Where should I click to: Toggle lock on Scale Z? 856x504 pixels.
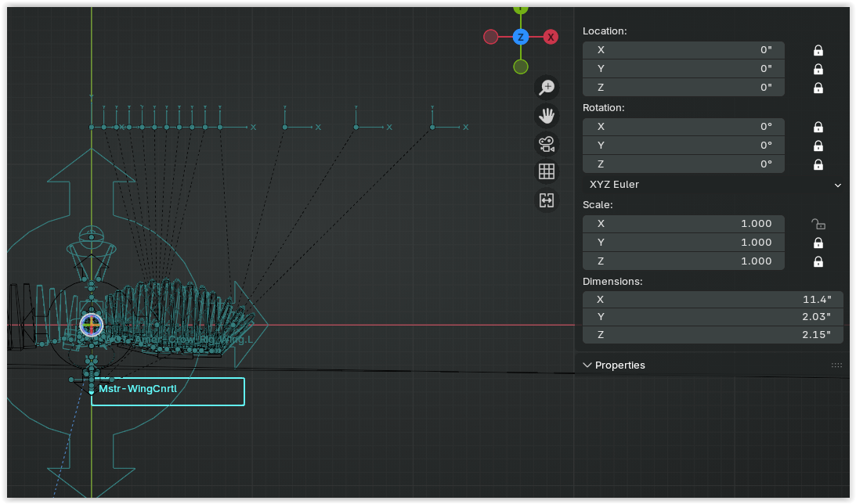818,261
